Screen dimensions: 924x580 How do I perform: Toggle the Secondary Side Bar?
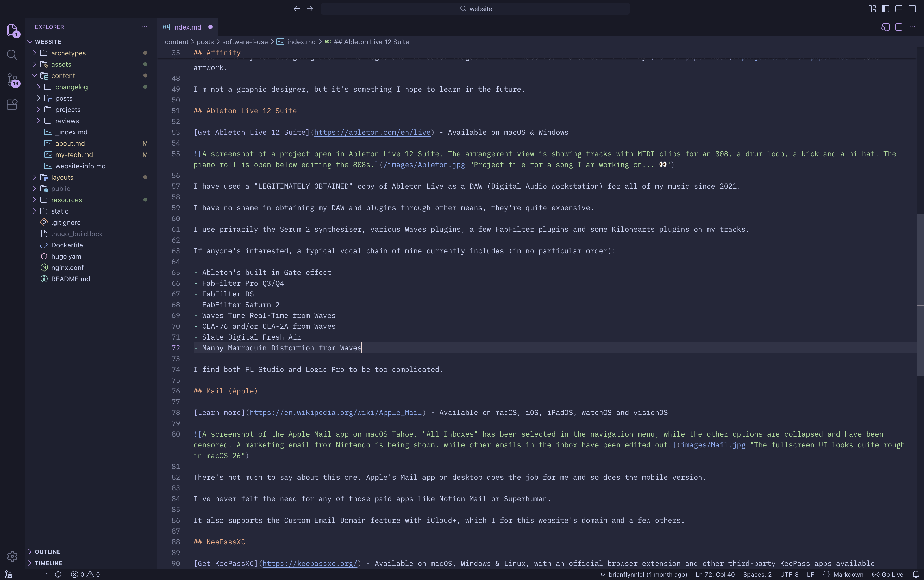[x=912, y=9]
